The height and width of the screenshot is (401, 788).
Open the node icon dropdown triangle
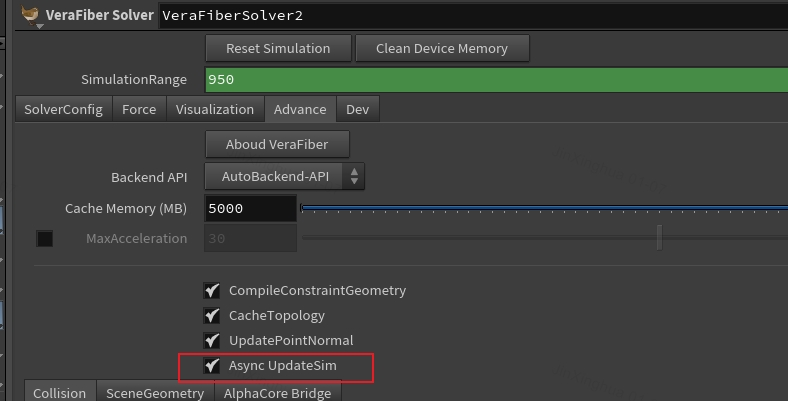[39, 26]
